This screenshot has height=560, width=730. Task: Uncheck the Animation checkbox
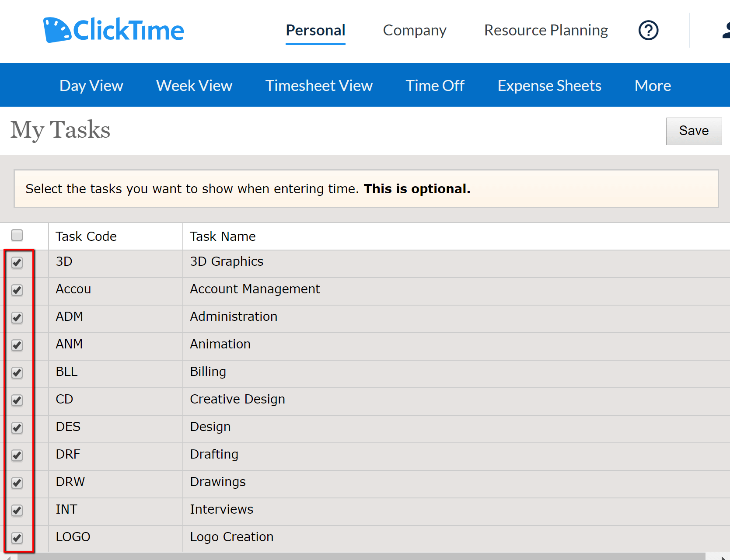click(17, 345)
